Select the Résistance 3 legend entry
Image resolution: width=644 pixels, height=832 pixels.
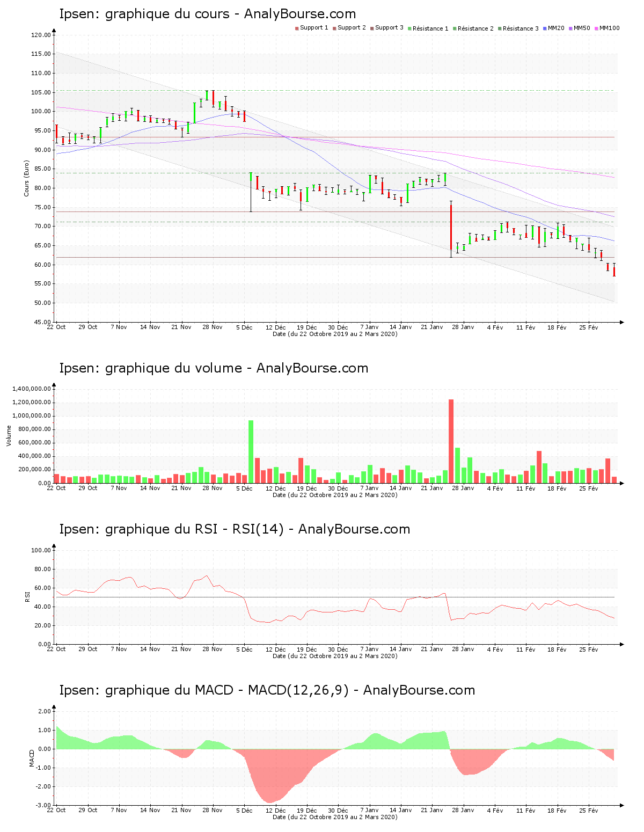tap(518, 28)
